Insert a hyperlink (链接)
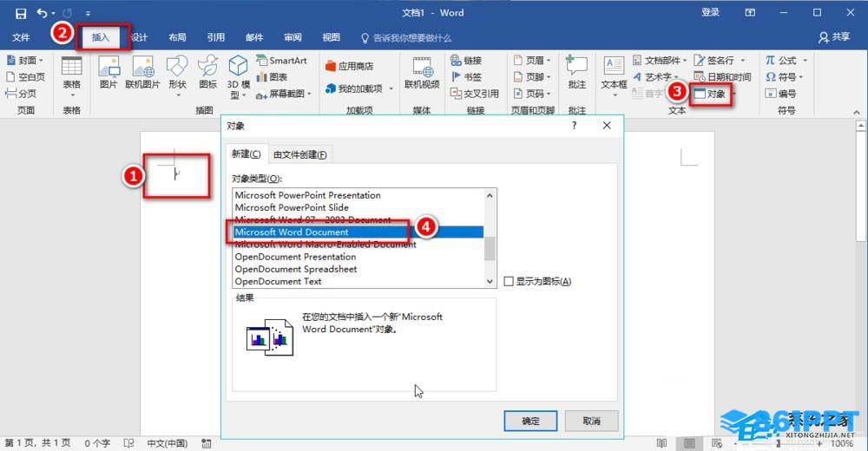This screenshot has height=451, width=868. [466, 61]
